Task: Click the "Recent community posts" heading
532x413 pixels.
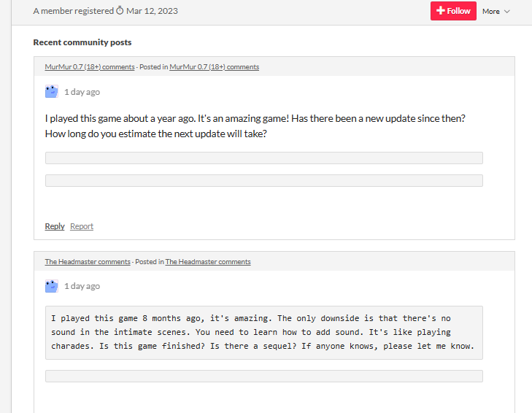Action: click(x=82, y=42)
